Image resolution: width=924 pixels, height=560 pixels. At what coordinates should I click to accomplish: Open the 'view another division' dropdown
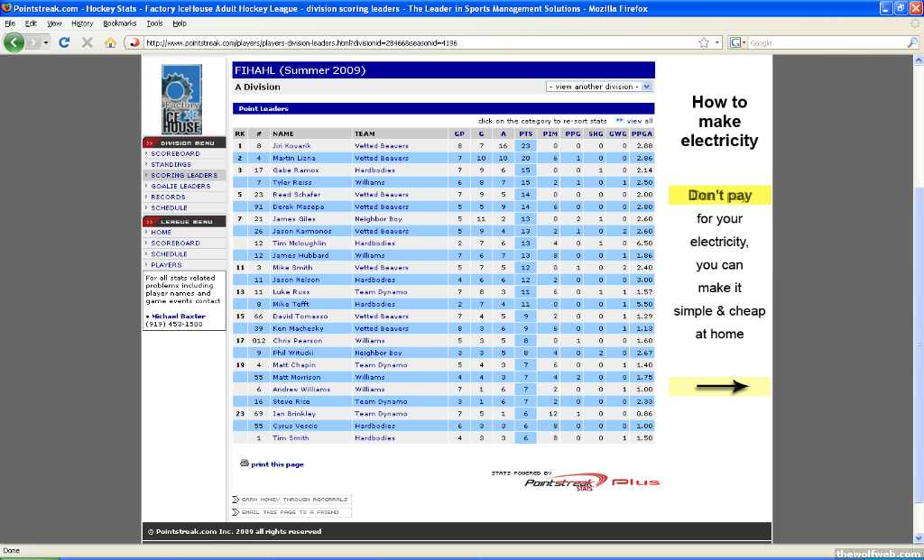click(x=599, y=87)
